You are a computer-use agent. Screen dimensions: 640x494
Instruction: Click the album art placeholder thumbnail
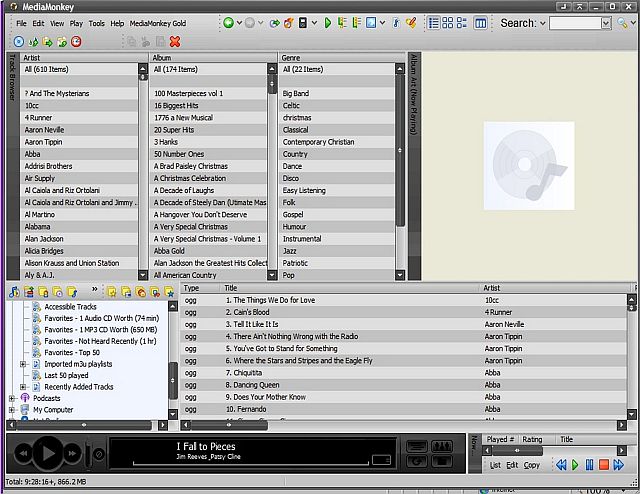[529, 166]
